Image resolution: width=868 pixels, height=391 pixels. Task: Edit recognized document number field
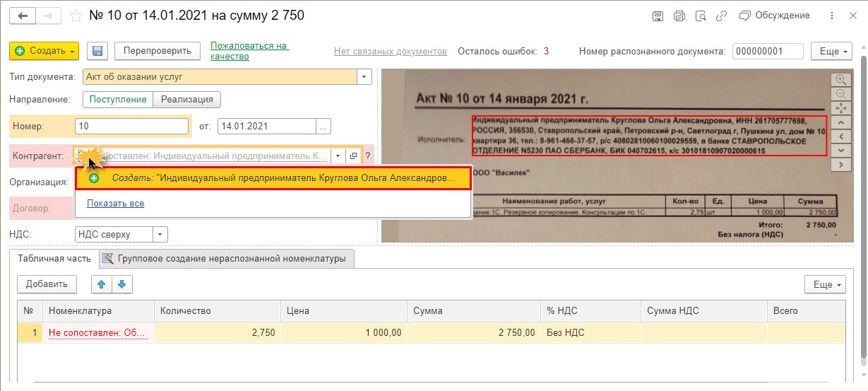(x=768, y=51)
